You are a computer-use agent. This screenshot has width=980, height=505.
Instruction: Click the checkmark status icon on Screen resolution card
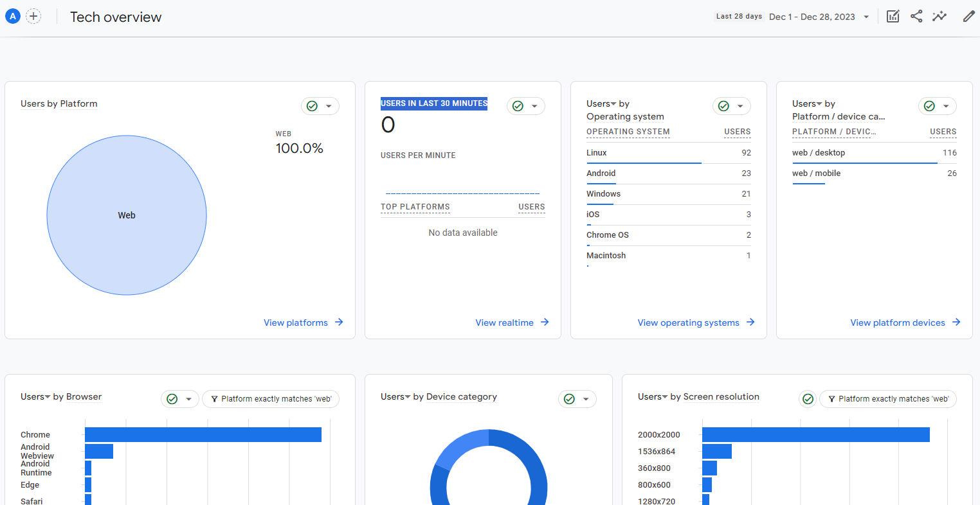(x=808, y=399)
